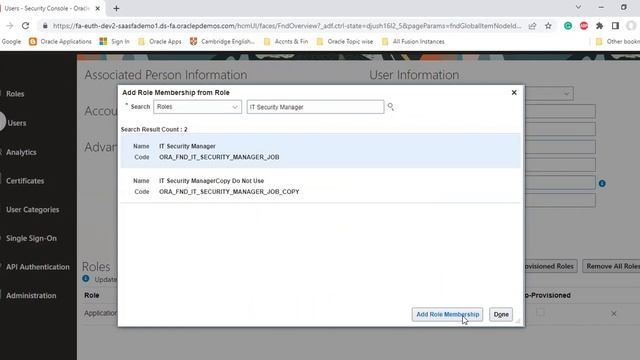Open Certificates in the left sidebar
This screenshot has width=640, height=360.
tap(25, 181)
